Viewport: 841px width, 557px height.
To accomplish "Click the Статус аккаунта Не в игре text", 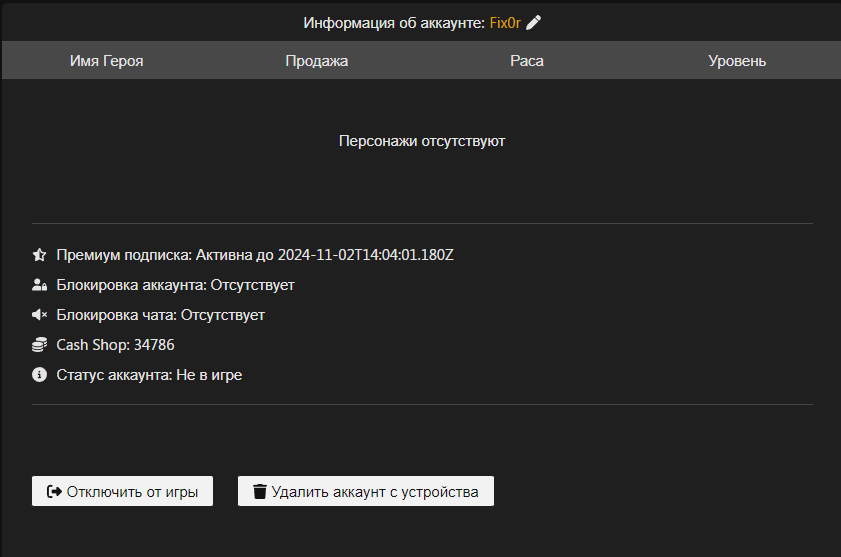I will coord(149,375).
